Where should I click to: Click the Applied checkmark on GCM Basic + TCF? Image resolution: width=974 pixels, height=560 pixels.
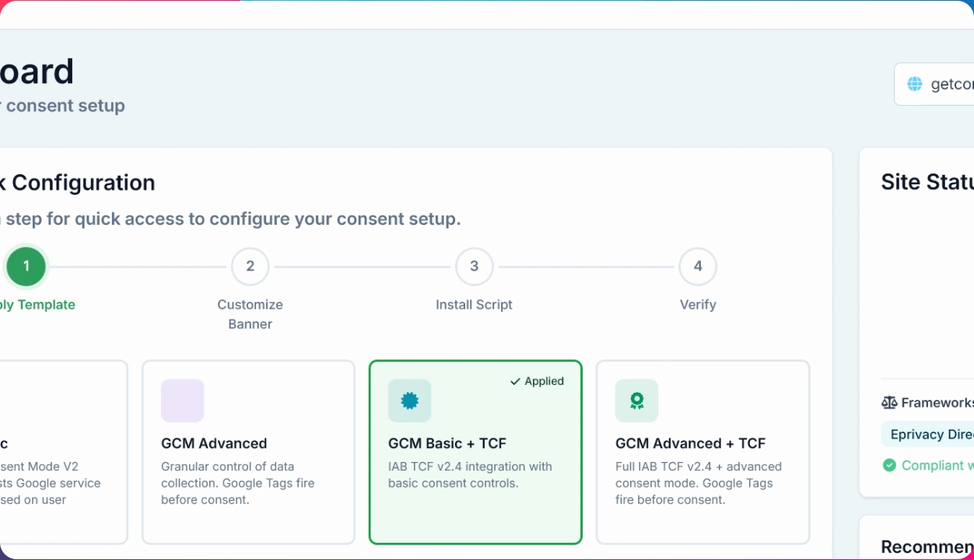[x=515, y=381]
